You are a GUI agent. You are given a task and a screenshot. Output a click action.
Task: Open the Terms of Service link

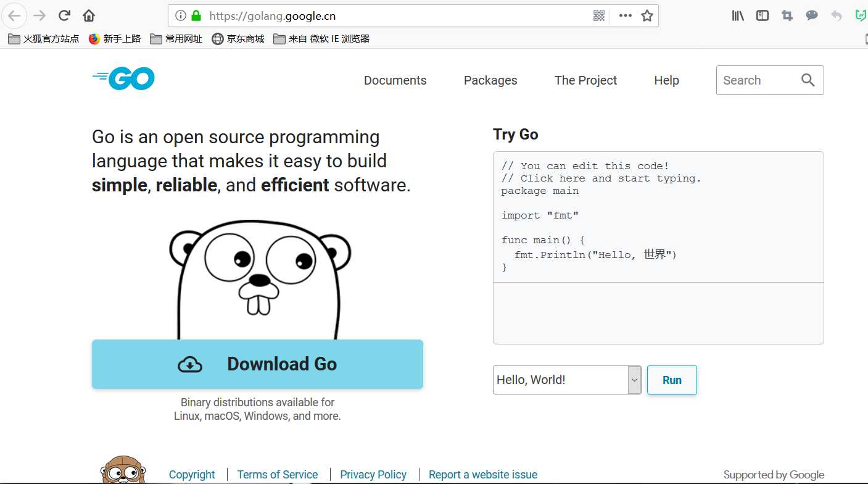pos(278,475)
